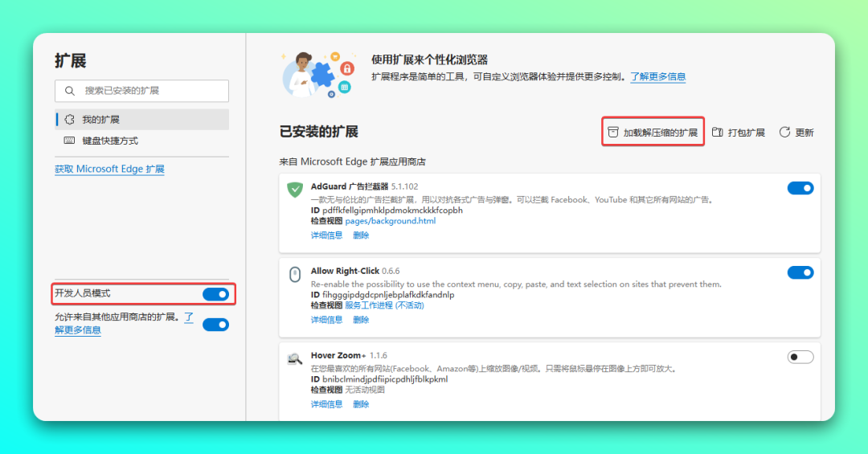
Task: Click the refresh icon beside 更新
Action: coord(784,133)
